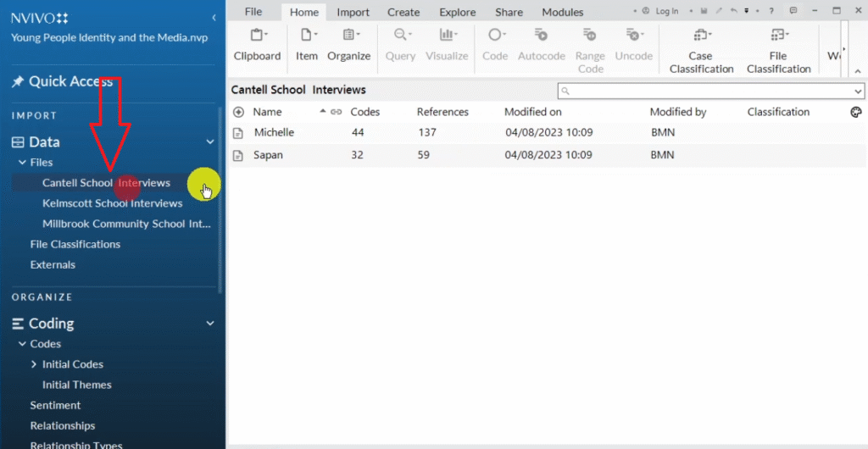Collapse the Data section chevron
The width and height of the screenshot is (868, 449).
tap(210, 142)
